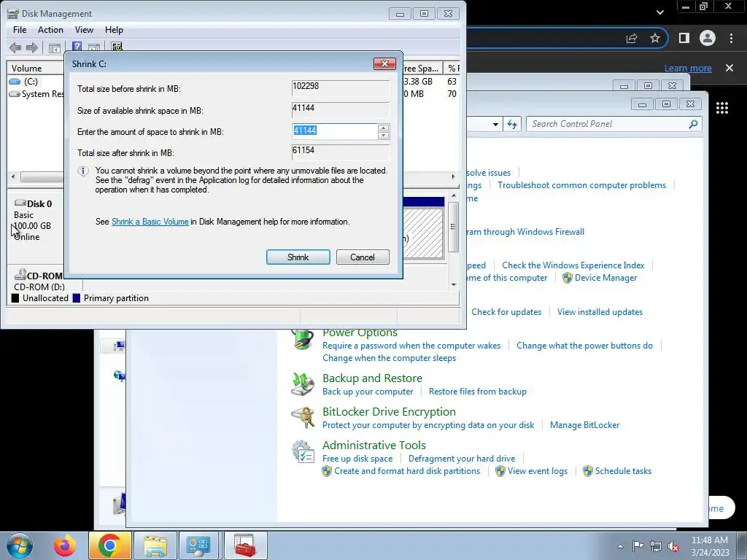Open Control Panel address bar dropdown arrow
This screenshot has width=747, height=560.
click(x=495, y=124)
